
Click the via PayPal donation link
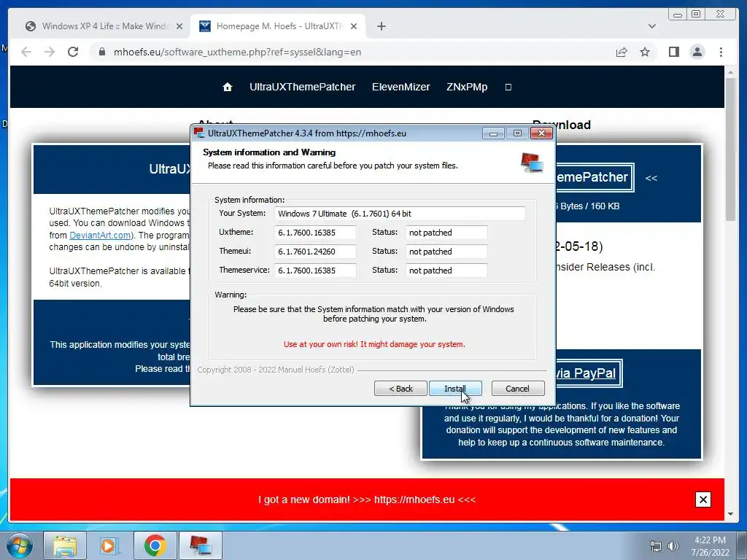click(587, 373)
